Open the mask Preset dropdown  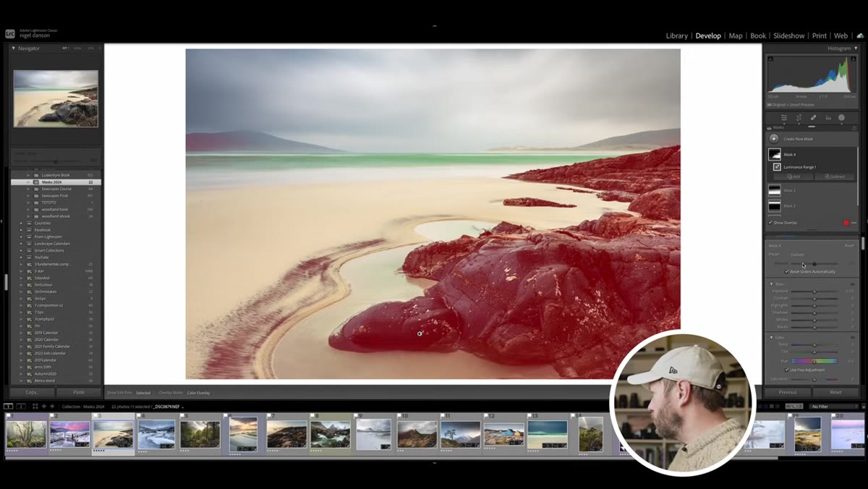click(797, 255)
